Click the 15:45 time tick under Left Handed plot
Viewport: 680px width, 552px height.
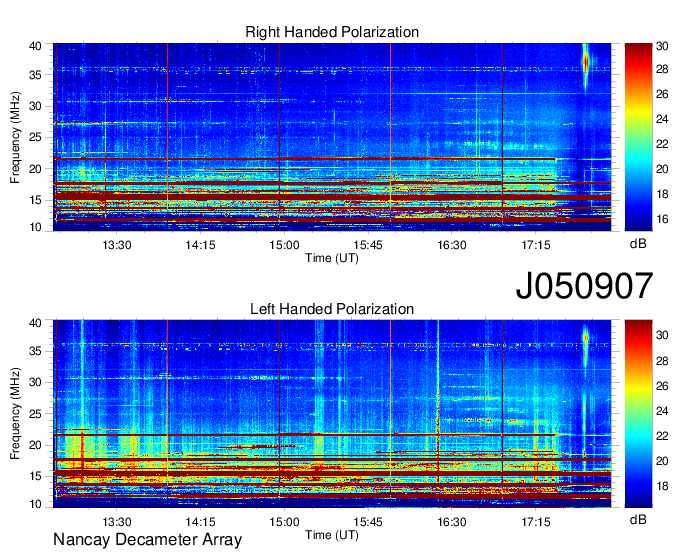coord(368,522)
